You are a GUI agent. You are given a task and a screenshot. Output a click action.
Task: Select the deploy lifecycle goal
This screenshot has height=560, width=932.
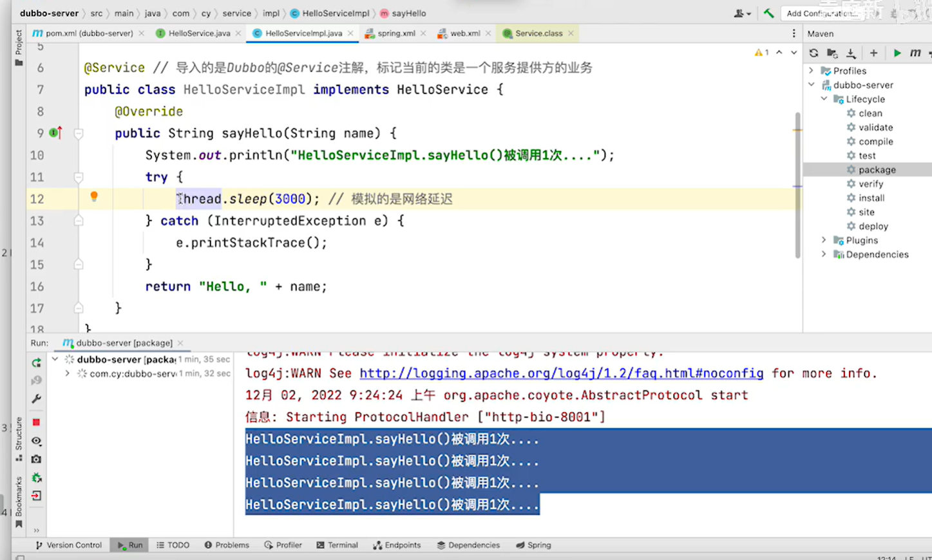[x=873, y=227]
